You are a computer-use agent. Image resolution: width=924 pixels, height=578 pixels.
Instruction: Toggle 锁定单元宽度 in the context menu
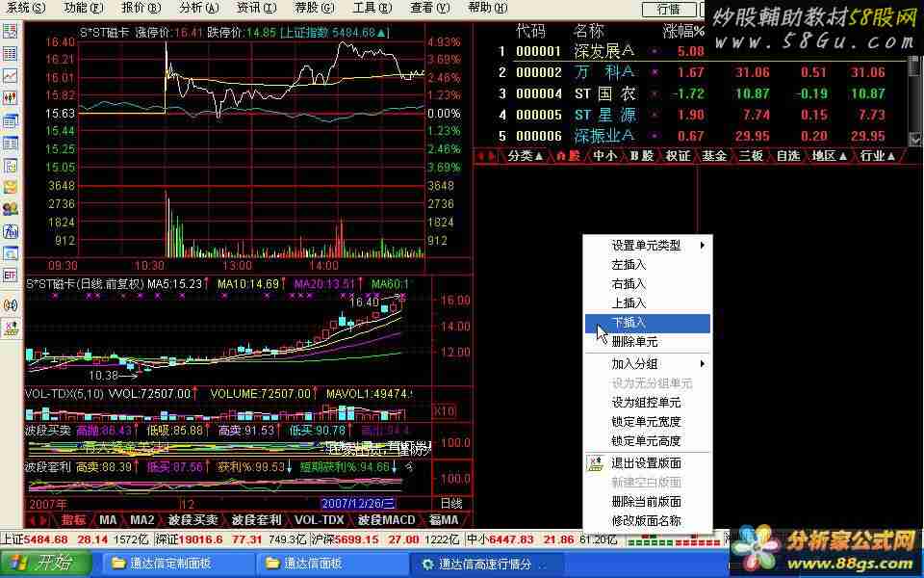(647, 422)
